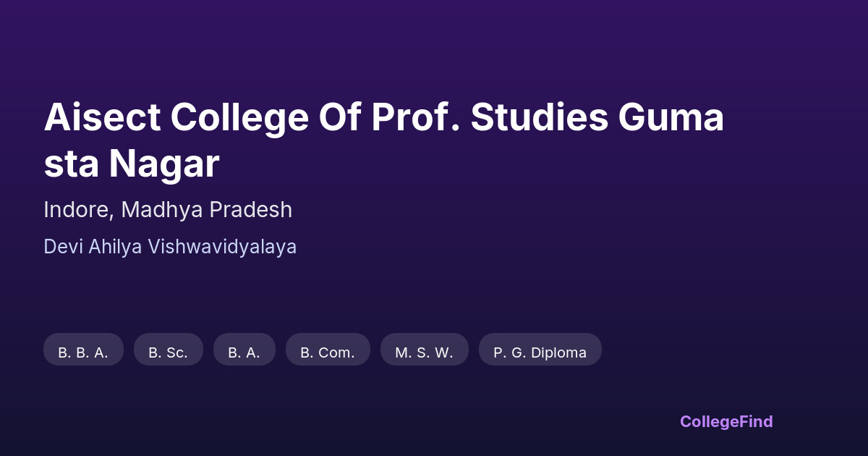Click the word Devi in university name
This screenshot has width=868, height=456.
63,247
